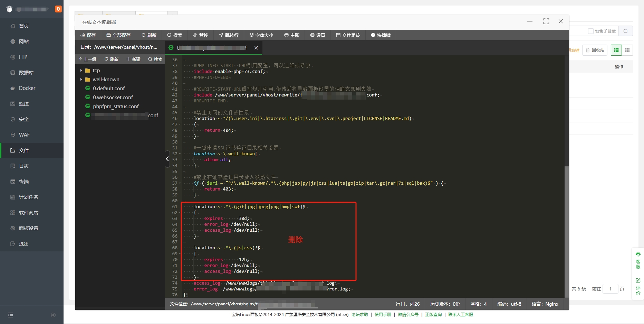This screenshot has width=644, height=324.
Task: Open the editor settings gear
Action: click(x=318, y=35)
